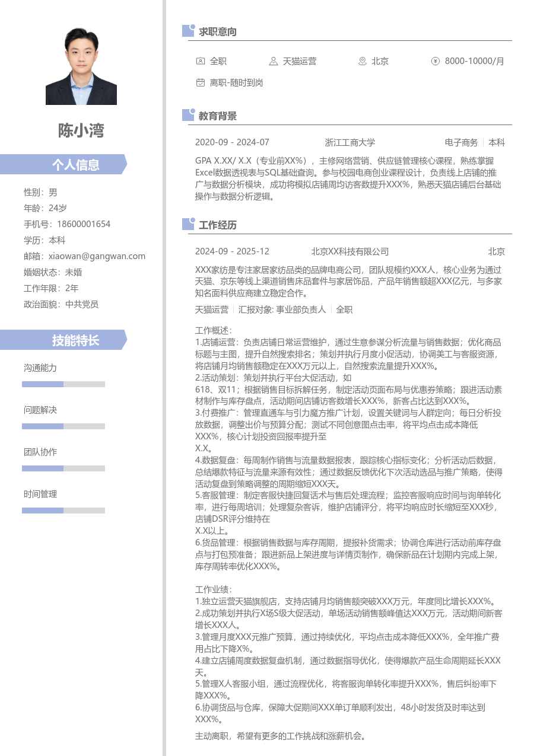
Task: Click the location pin icon before 北京
Action: tap(361, 61)
